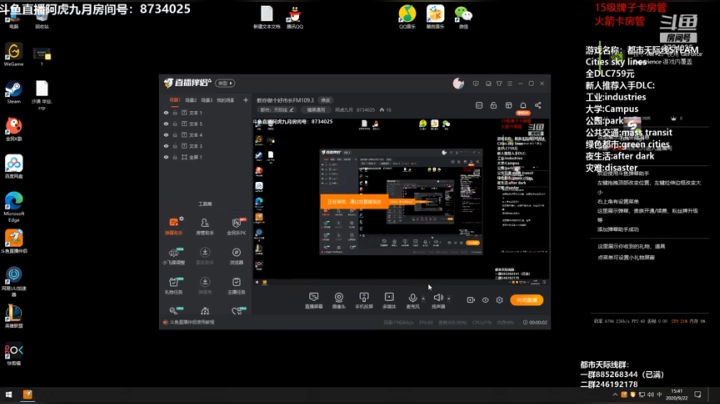Open the 浏览器 browser tool in toolbox
The width and height of the screenshot is (720, 404).
(236, 256)
